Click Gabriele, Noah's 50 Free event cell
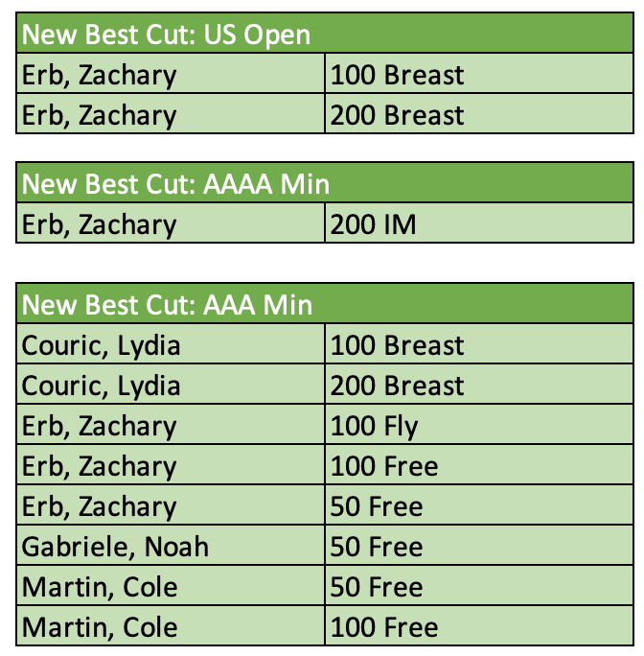This screenshot has width=644, height=656. [377, 547]
